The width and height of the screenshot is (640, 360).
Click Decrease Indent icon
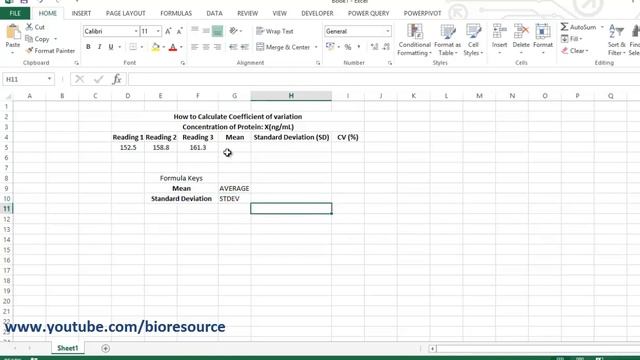click(x=233, y=47)
